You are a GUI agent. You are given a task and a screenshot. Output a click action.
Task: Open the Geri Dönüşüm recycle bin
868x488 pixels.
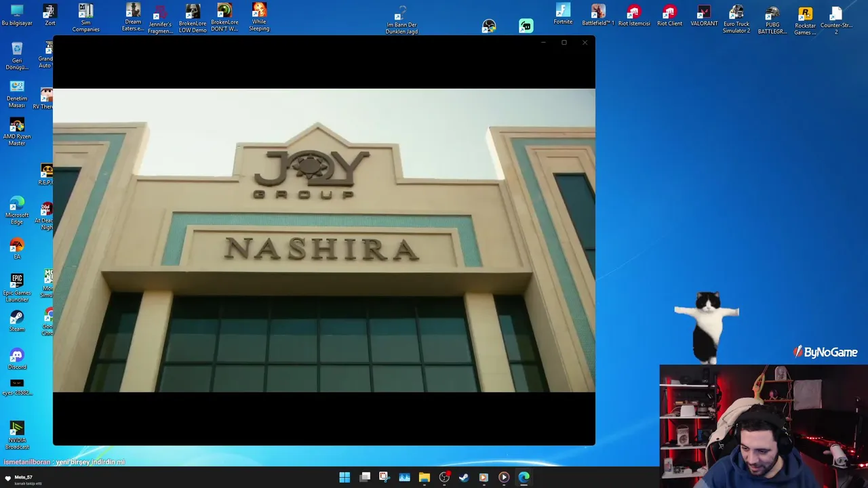coord(17,56)
